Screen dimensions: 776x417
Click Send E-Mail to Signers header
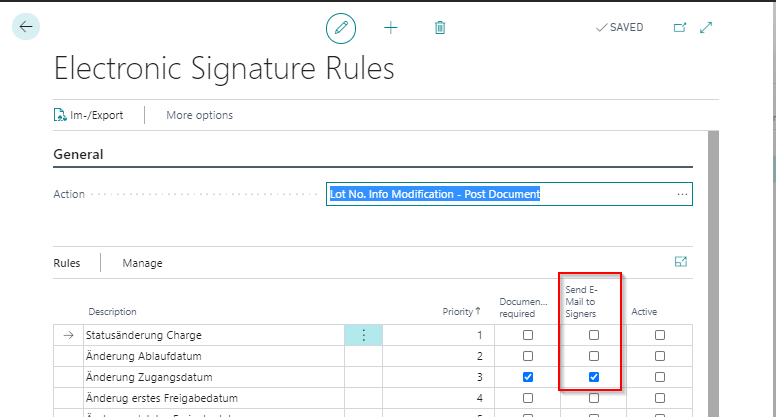point(582,302)
